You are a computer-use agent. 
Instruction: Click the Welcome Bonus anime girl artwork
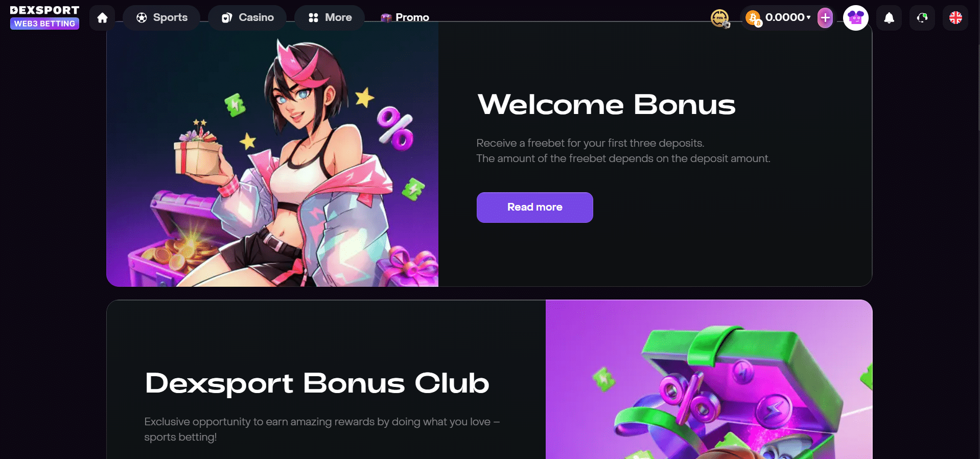(x=272, y=154)
